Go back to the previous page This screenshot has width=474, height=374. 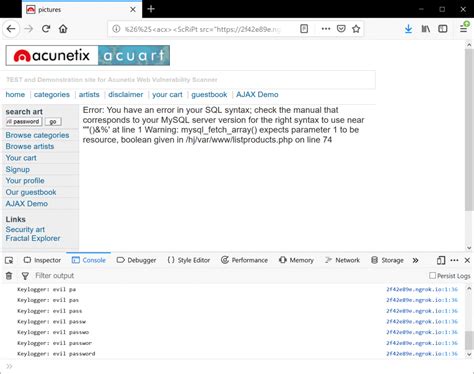(11, 29)
